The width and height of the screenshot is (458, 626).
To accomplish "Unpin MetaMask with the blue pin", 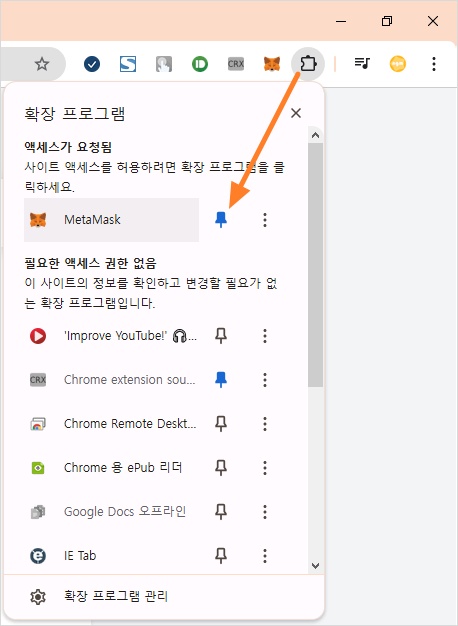I will coord(221,220).
